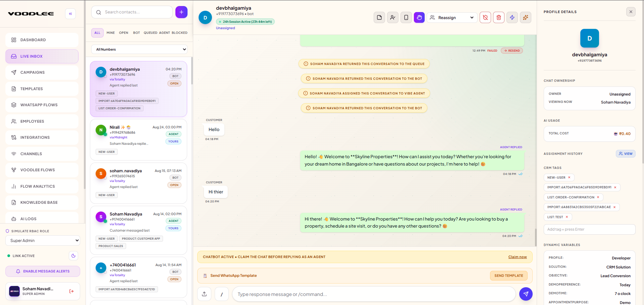This screenshot has height=305, width=644.
Task: Select the AGENT filter tab
Action: coord(164,33)
